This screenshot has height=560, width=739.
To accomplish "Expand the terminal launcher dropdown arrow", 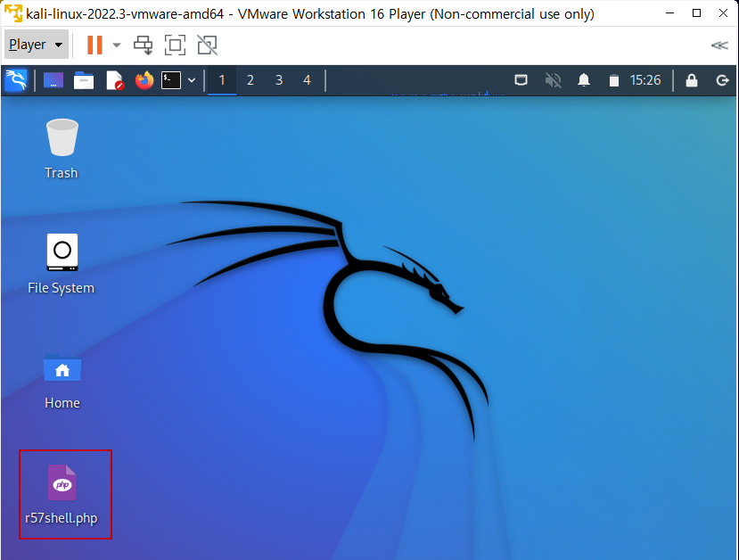I will point(192,80).
